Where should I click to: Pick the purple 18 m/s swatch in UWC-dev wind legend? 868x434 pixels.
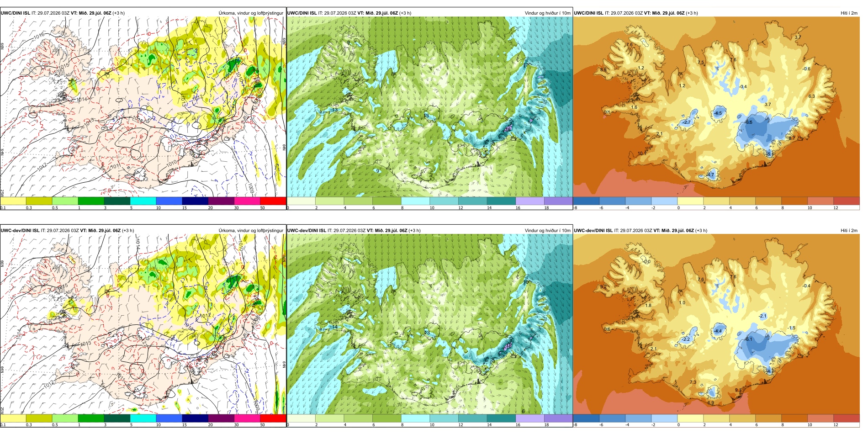coord(558,418)
